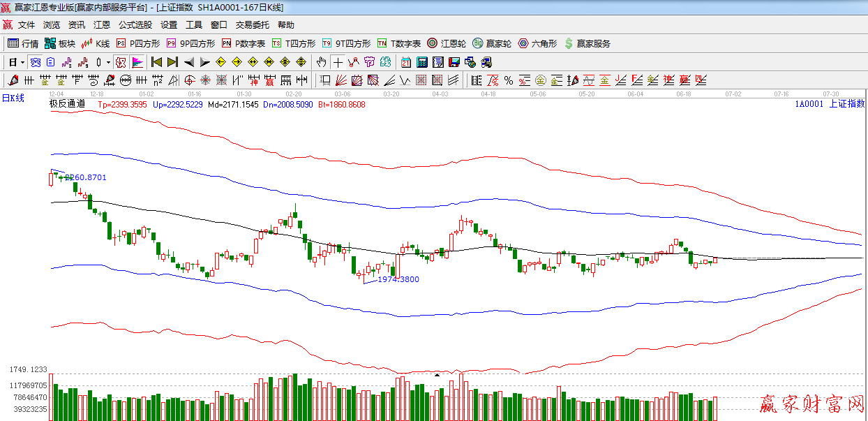Open the 行情 market quotes view
Image resolution: width=868 pixels, height=421 pixels.
pos(23,43)
